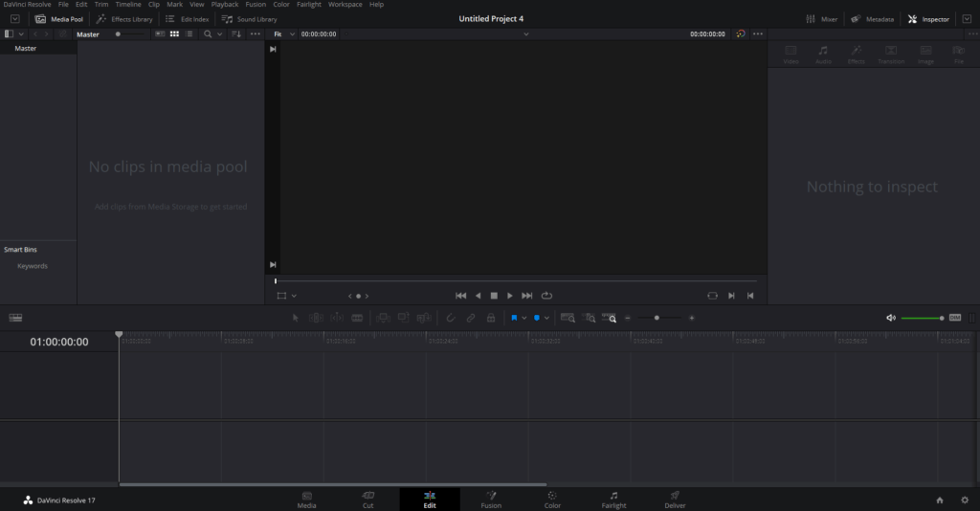Image resolution: width=980 pixels, height=511 pixels.
Task: Expand the blue flag color dropdown
Action: coord(524,318)
